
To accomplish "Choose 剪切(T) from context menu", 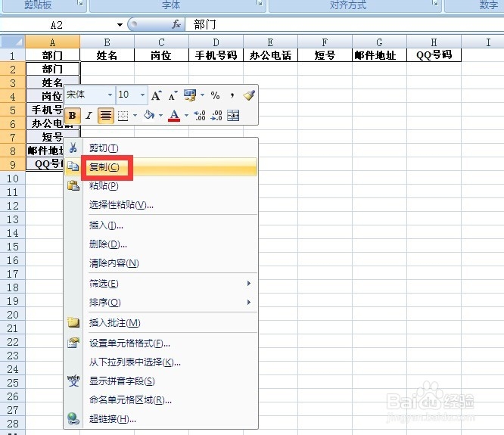I will (160, 148).
